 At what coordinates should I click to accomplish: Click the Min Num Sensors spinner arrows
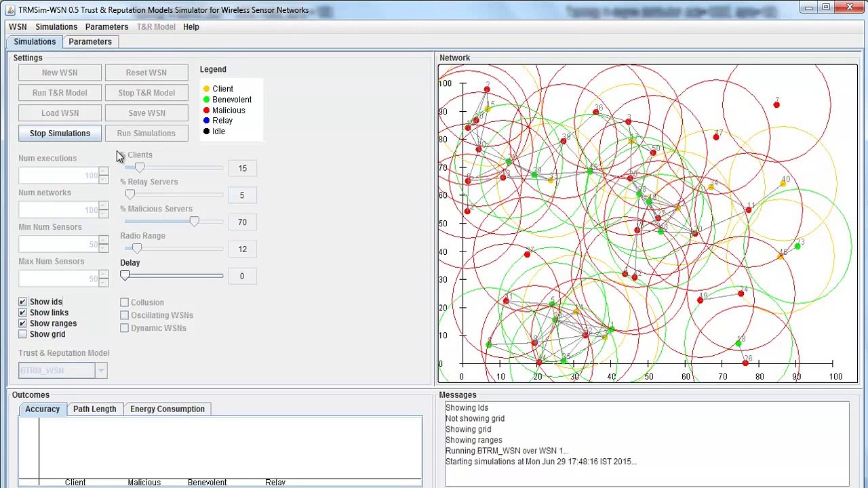coord(103,244)
